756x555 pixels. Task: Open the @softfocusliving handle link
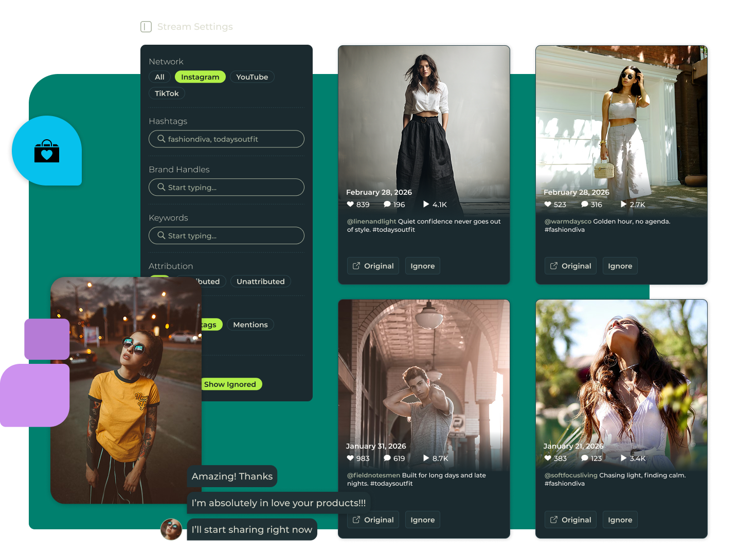tap(571, 475)
